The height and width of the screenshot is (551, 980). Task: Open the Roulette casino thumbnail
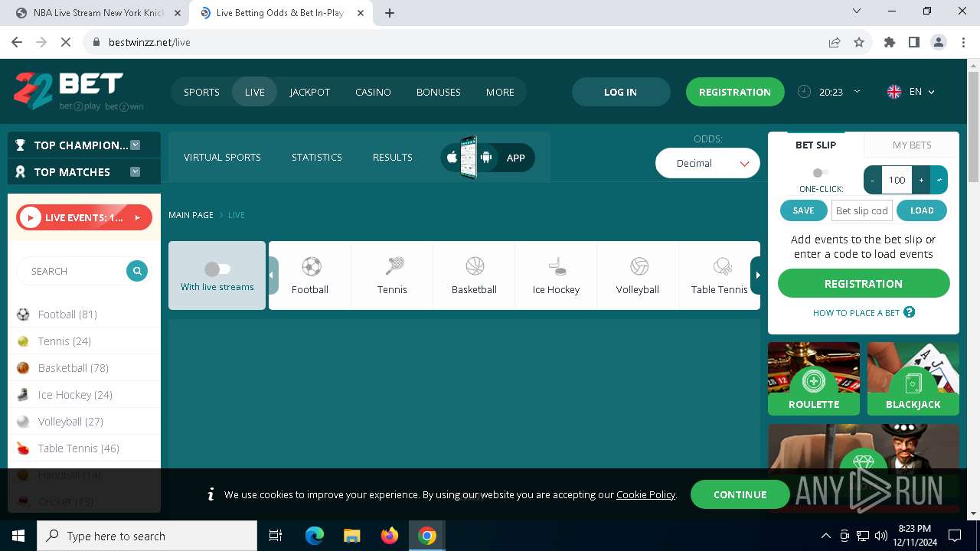point(814,378)
